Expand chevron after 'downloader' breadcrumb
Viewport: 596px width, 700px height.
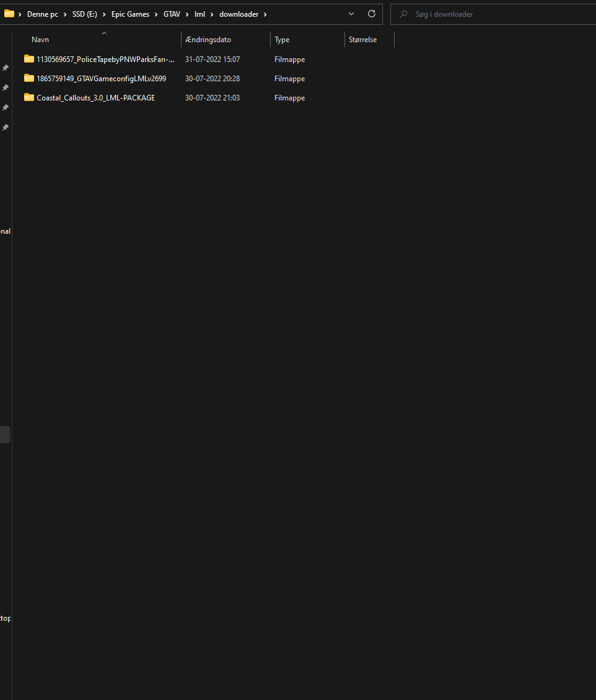(x=265, y=14)
